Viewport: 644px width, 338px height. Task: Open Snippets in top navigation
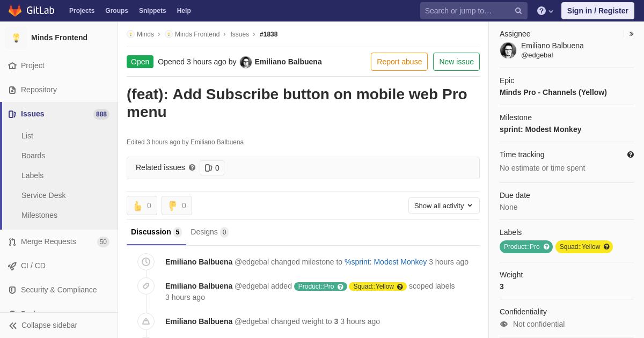pyautogui.click(x=152, y=11)
